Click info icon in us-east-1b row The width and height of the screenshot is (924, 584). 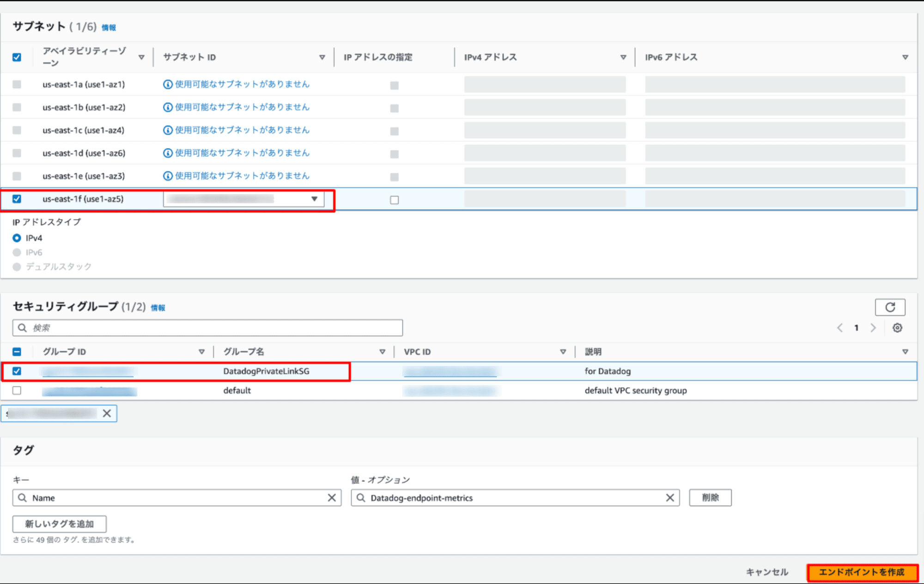(x=168, y=107)
